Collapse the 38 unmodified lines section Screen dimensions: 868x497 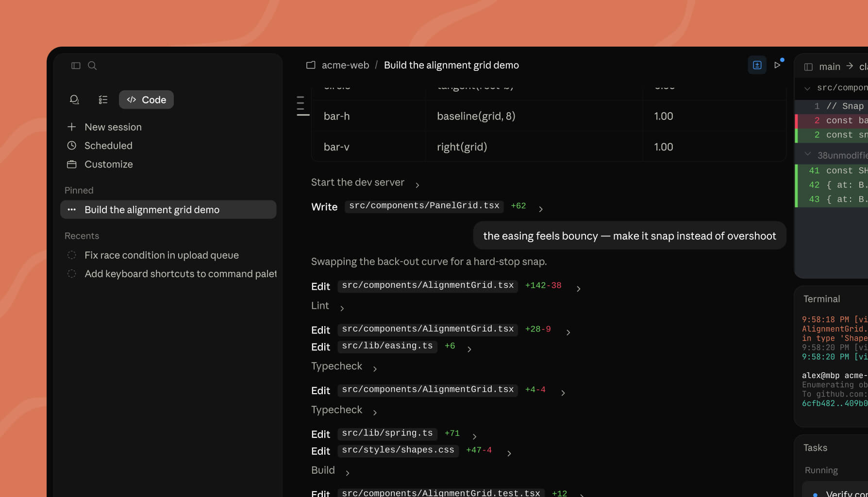click(x=807, y=155)
